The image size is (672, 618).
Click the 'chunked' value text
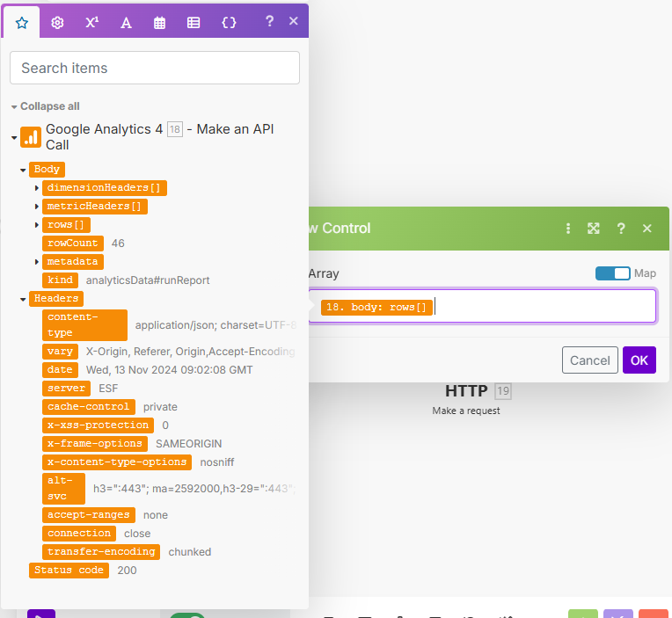point(189,552)
